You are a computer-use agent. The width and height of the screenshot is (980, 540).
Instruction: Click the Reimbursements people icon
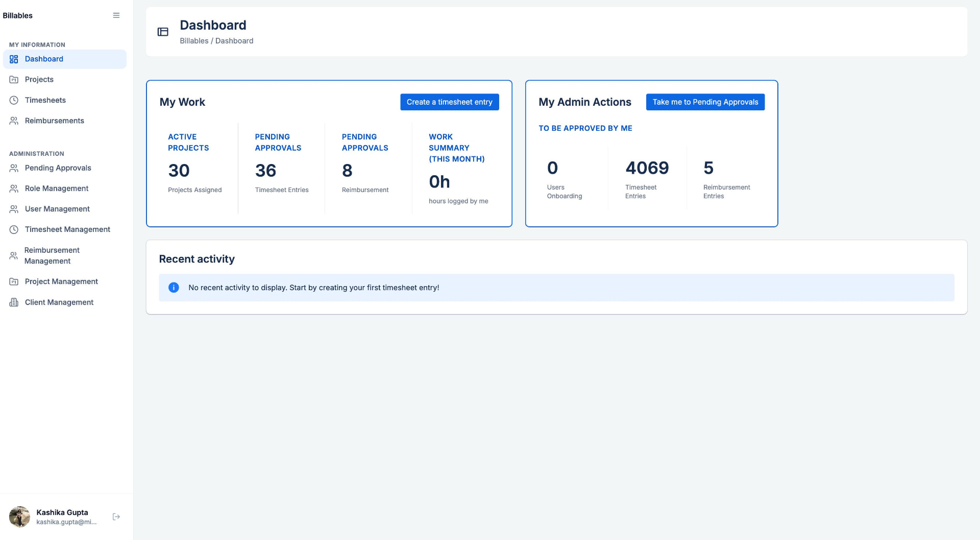tap(14, 121)
